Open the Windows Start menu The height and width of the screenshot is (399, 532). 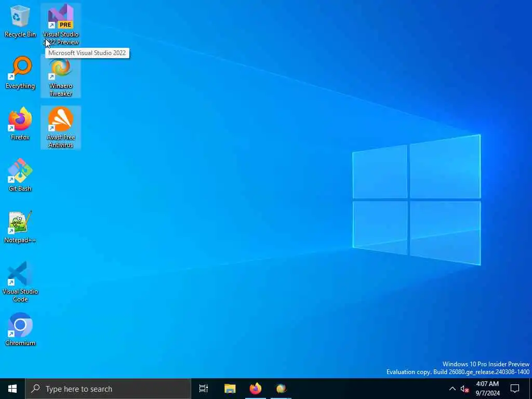pyautogui.click(x=12, y=389)
